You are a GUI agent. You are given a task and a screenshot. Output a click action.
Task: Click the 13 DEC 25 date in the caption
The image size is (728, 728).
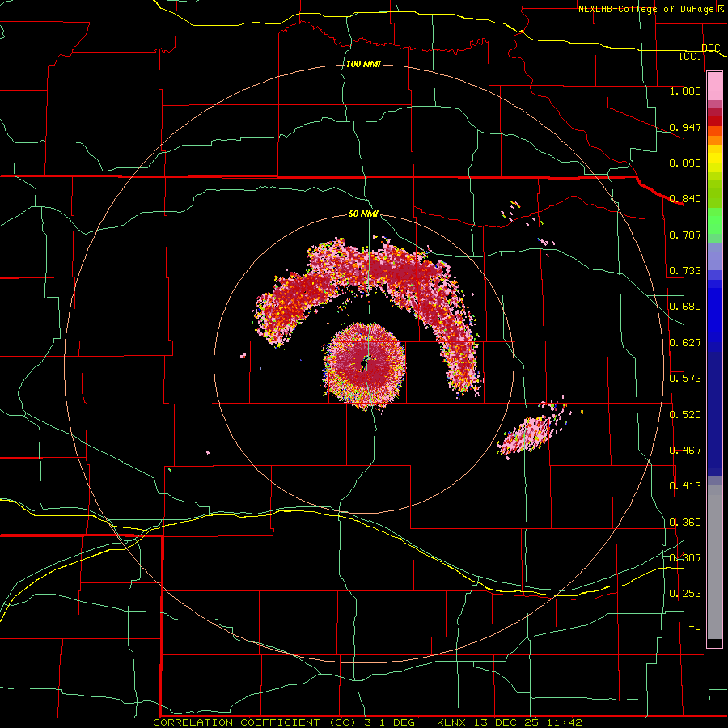pos(506,722)
